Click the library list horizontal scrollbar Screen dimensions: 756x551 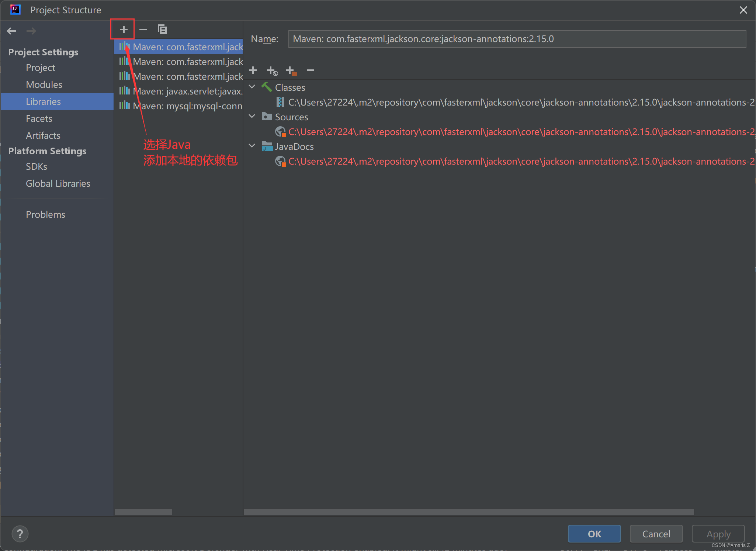pyautogui.click(x=143, y=512)
